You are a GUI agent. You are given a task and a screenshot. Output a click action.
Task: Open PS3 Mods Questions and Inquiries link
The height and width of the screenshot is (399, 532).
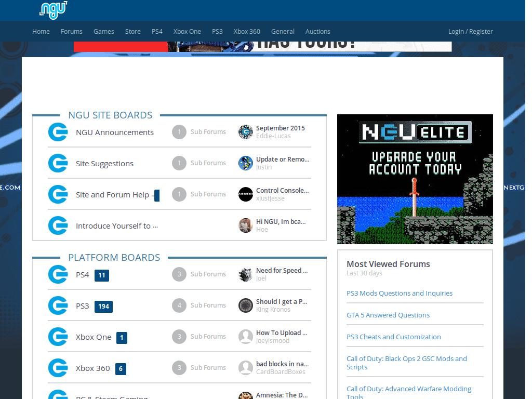(x=400, y=294)
